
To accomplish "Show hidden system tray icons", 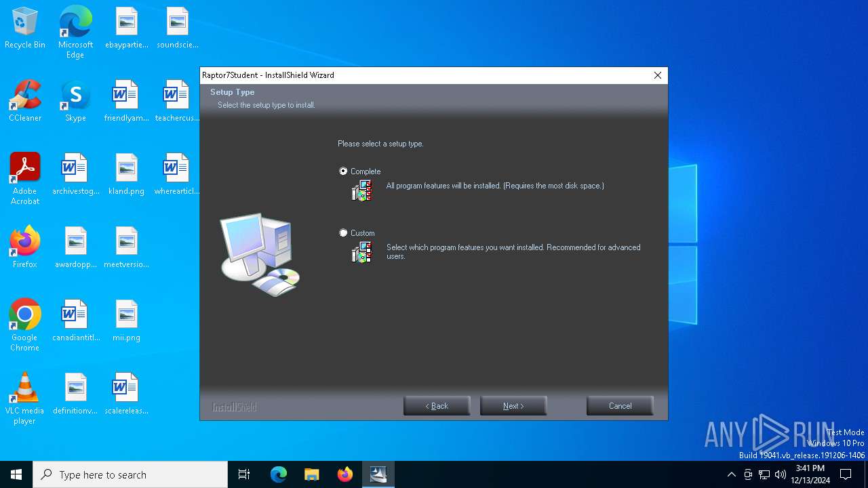I will (x=731, y=474).
